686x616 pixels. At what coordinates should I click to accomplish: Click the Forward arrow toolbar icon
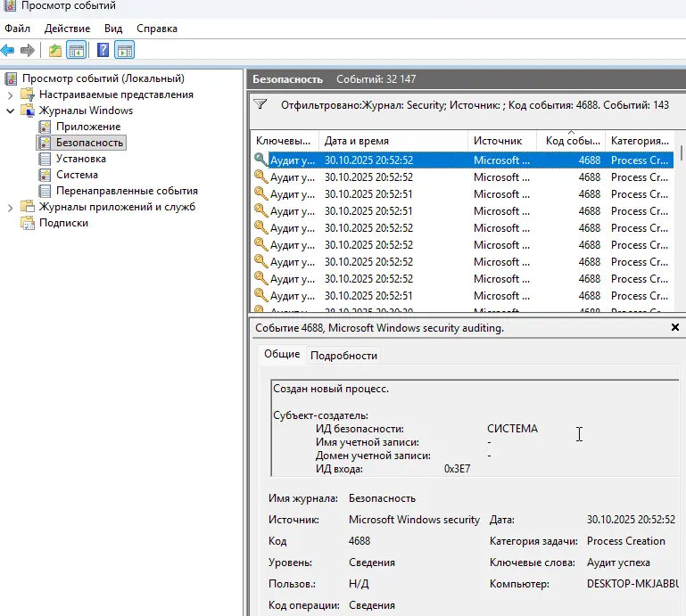[28, 50]
